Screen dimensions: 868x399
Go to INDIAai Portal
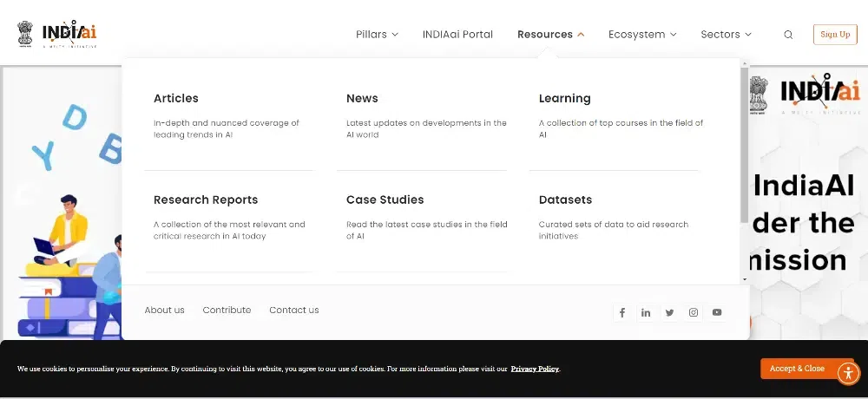coord(457,35)
